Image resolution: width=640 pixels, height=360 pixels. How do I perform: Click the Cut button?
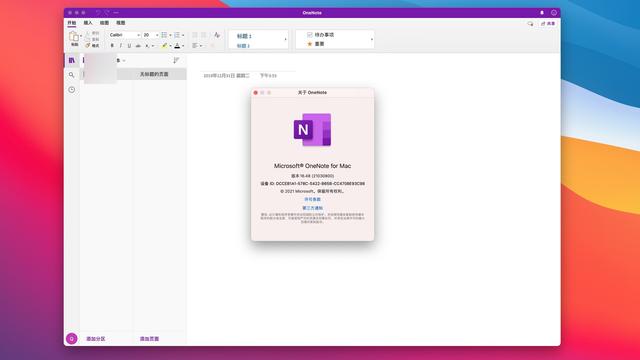pyautogui.click(x=93, y=33)
